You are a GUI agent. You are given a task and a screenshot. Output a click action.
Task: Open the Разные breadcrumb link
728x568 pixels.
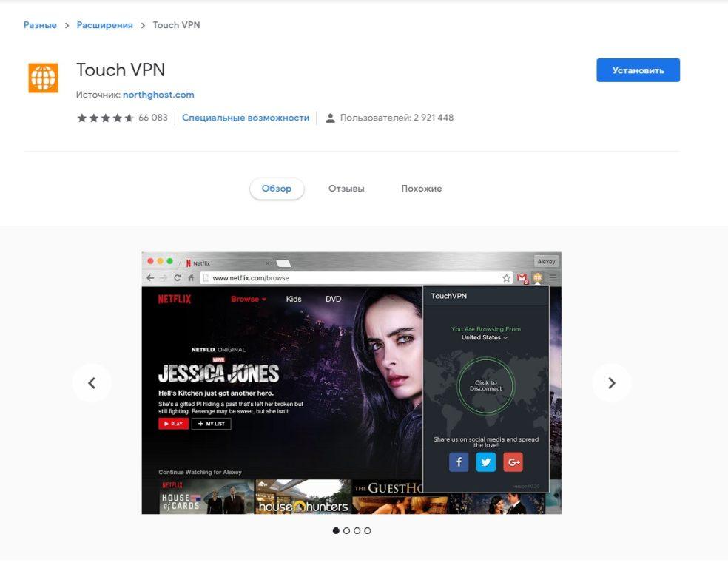[x=40, y=25]
